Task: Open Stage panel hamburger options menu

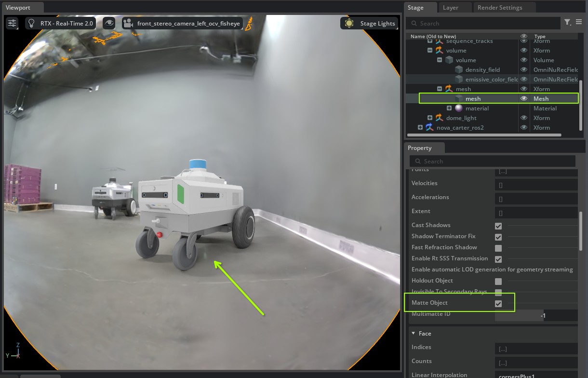Action: pos(579,22)
